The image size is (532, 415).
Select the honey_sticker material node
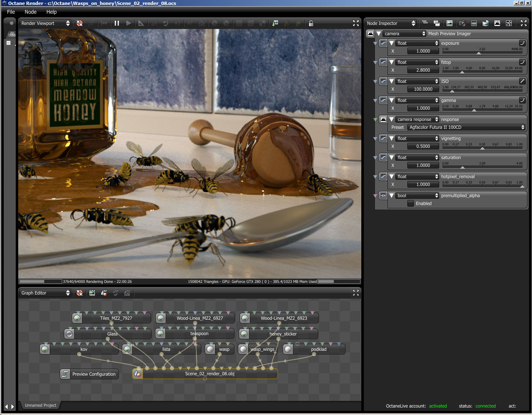pyautogui.click(x=279, y=333)
